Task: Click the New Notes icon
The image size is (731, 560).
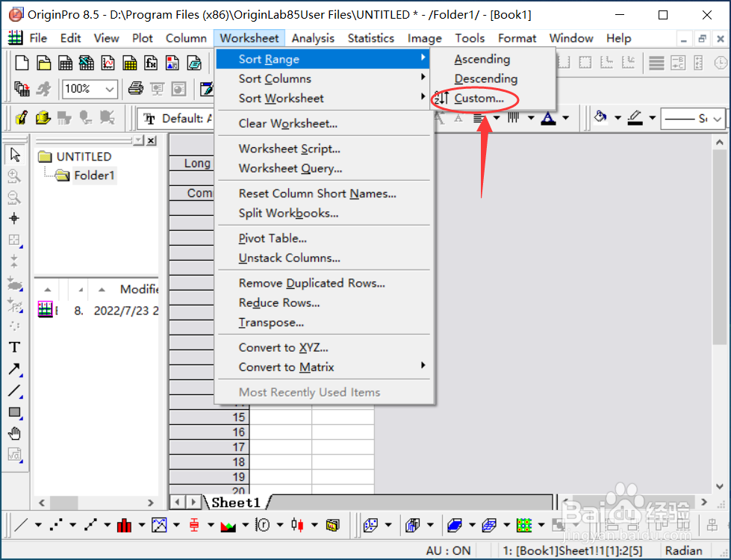Action: pyautogui.click(x=194, y=63)
